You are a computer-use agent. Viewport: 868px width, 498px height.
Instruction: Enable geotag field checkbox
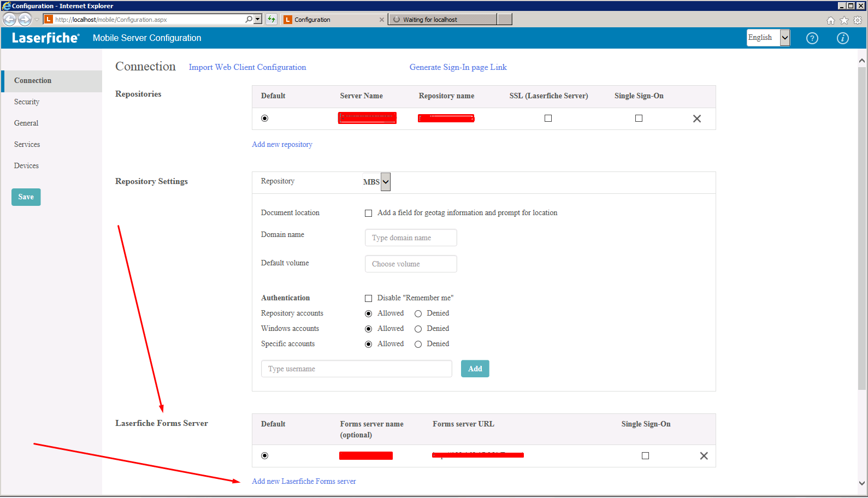369,214
